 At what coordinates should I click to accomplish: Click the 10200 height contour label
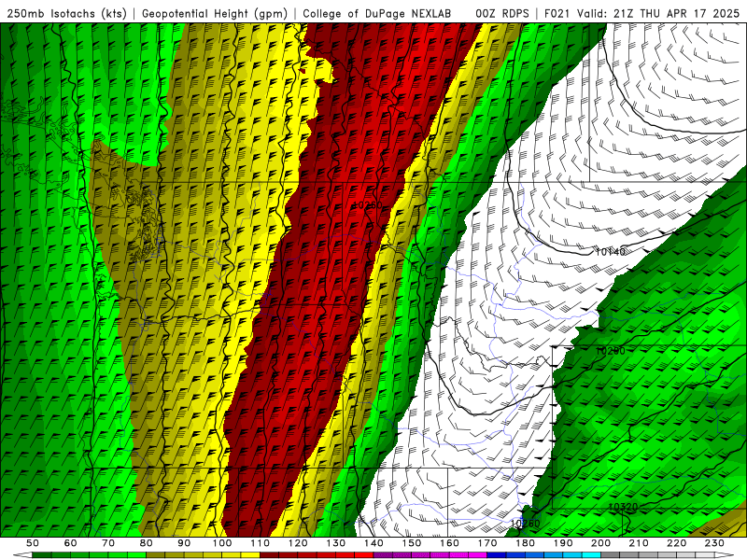tap(611, 351)
